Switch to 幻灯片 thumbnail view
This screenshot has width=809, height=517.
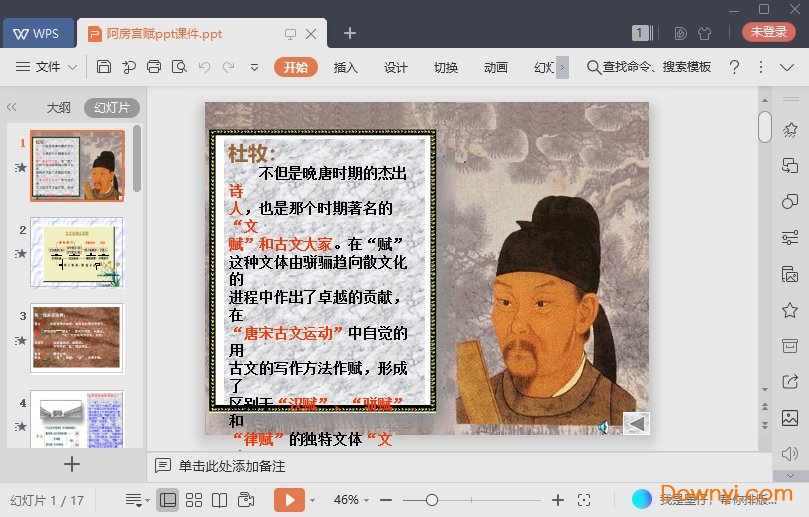(111, 107)
